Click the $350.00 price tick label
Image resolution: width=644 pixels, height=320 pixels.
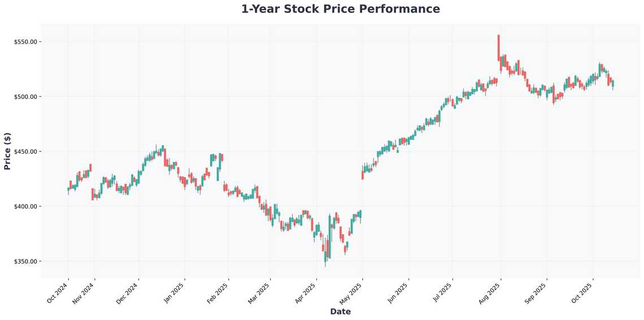click(x=25, y=261)
